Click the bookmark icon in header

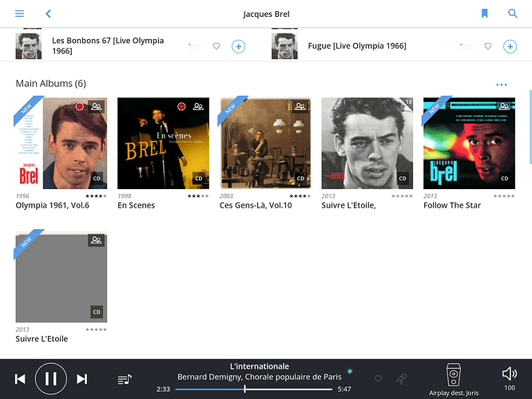pos(485,14)
